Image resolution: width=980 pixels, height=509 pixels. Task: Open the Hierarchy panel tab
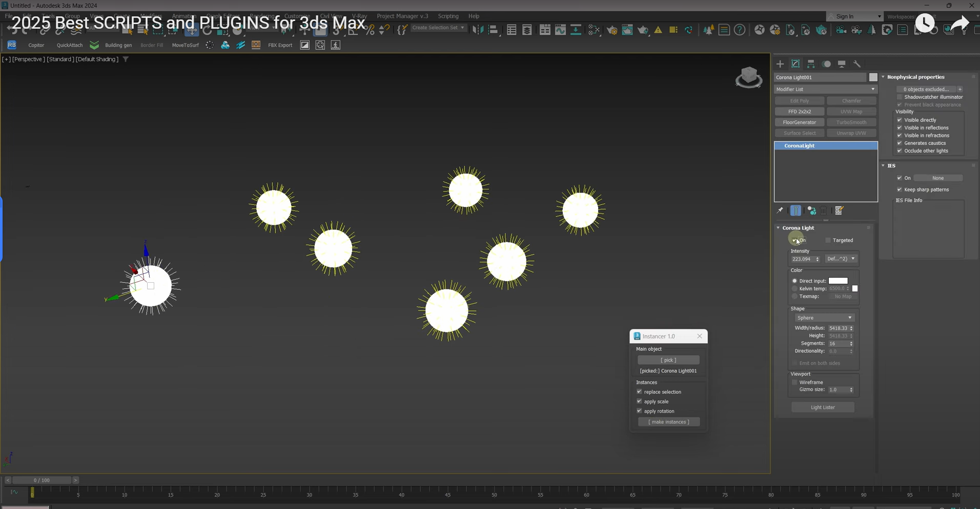(x=811, y=64)
